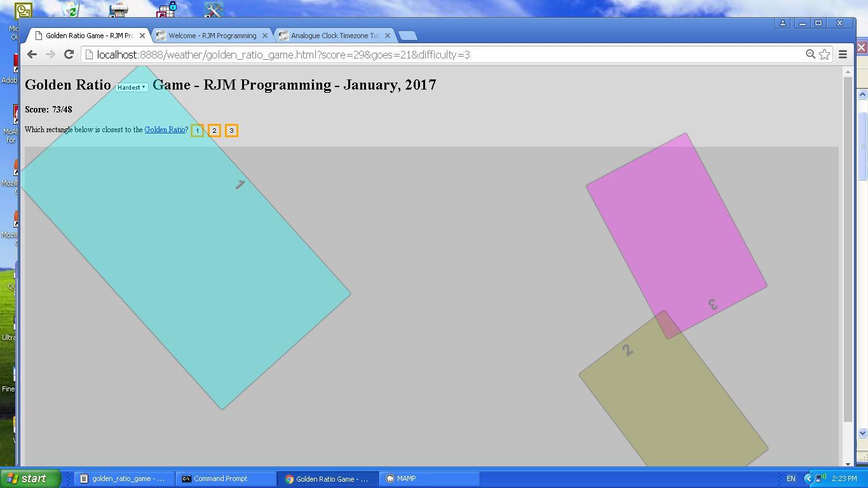Switch to golden_ratio_game taskbar editor window
The image size is (868, 488).
[x=123, y=478]
